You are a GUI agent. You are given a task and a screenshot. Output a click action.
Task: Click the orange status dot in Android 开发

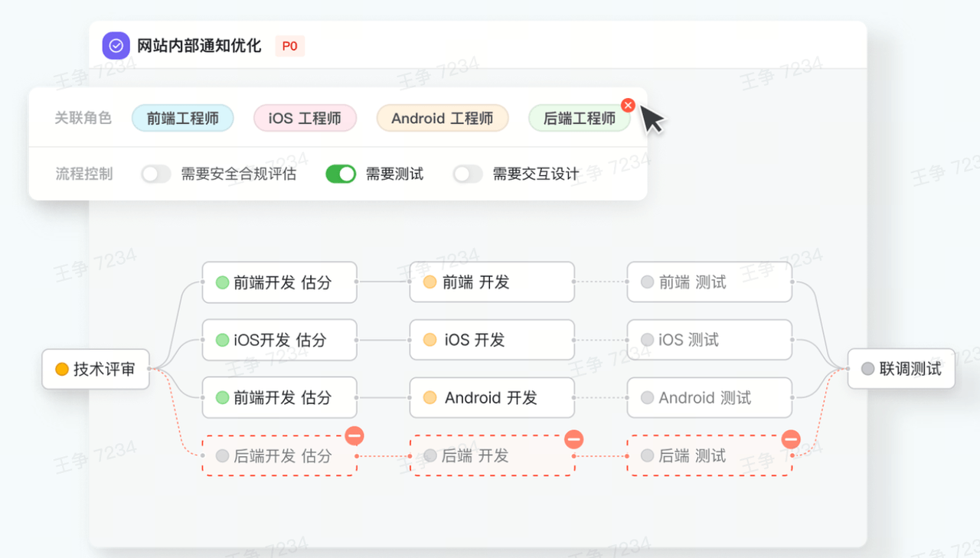coord(430,398)
